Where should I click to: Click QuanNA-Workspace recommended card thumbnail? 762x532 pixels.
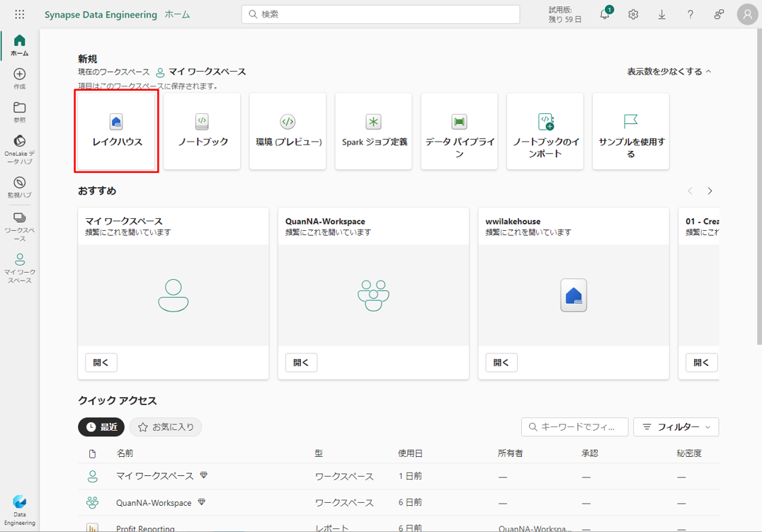pos(373,295)
